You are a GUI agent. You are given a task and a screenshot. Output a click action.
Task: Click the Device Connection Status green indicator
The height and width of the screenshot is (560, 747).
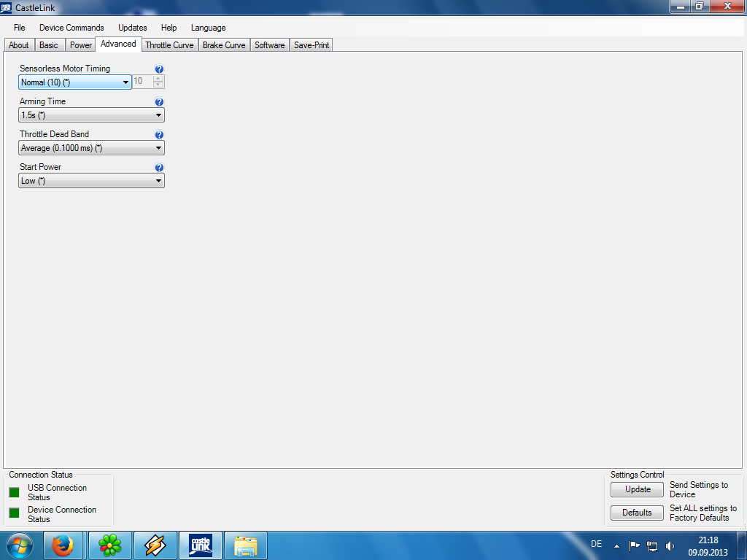(x=15, y=513)
